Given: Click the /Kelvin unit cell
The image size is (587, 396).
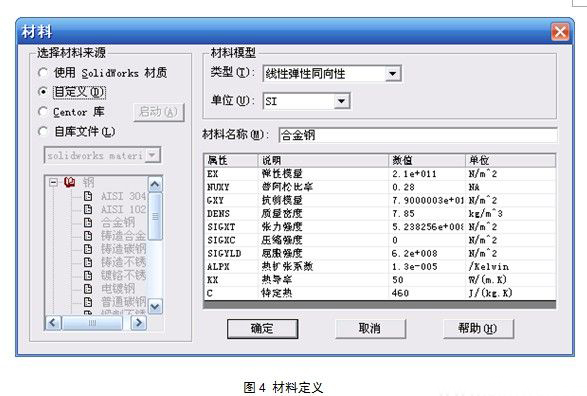Looking at the screenshot, I should click(489, 267).
